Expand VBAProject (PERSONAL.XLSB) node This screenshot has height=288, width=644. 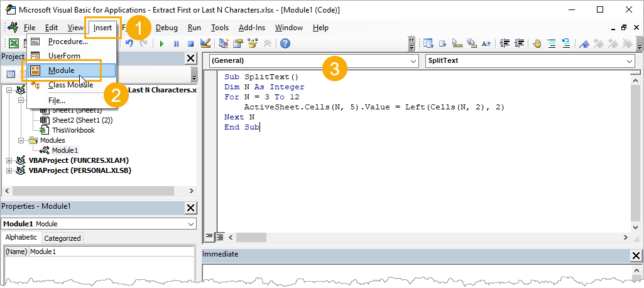9,170
